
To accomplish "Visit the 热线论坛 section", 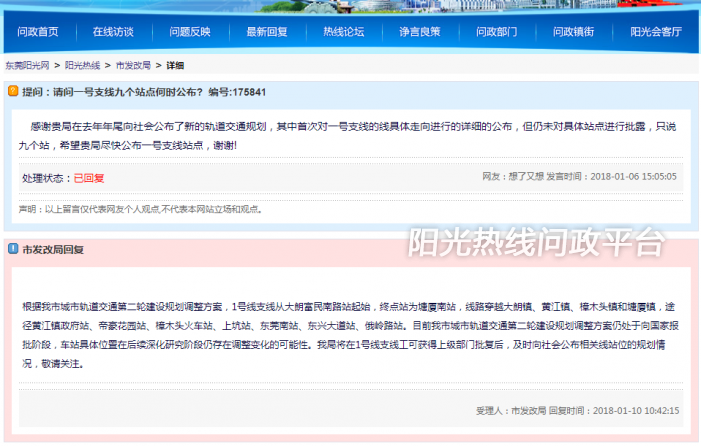I will coord(344,32).
